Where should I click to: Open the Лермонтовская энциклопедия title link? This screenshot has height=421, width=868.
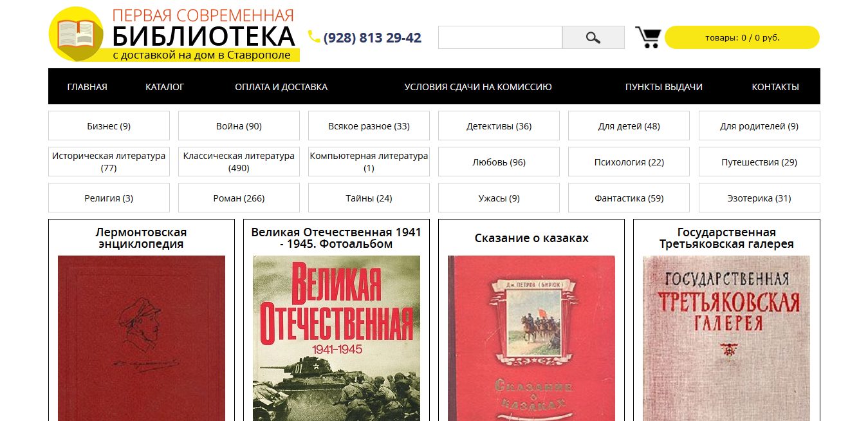[x=141, y=238]
